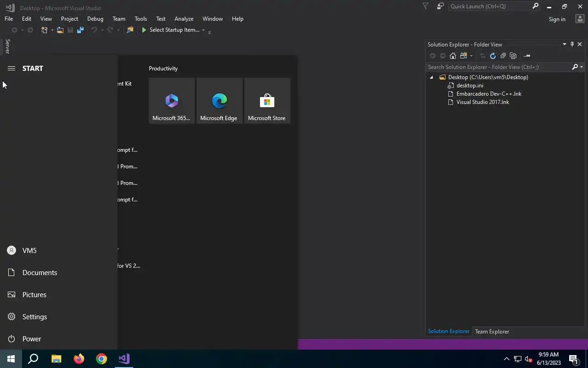Image resolution: width=588 pixels, height=368 pixels.
Task: Open the toolbar overflow options arrow
Action: coord(209,32)
